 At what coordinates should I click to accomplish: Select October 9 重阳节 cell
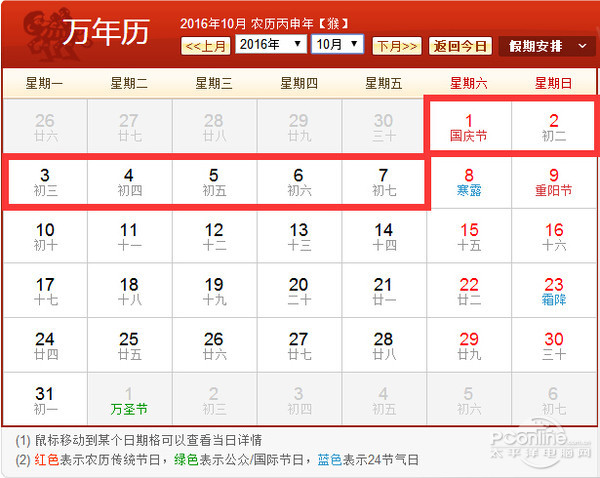(554, 181)
